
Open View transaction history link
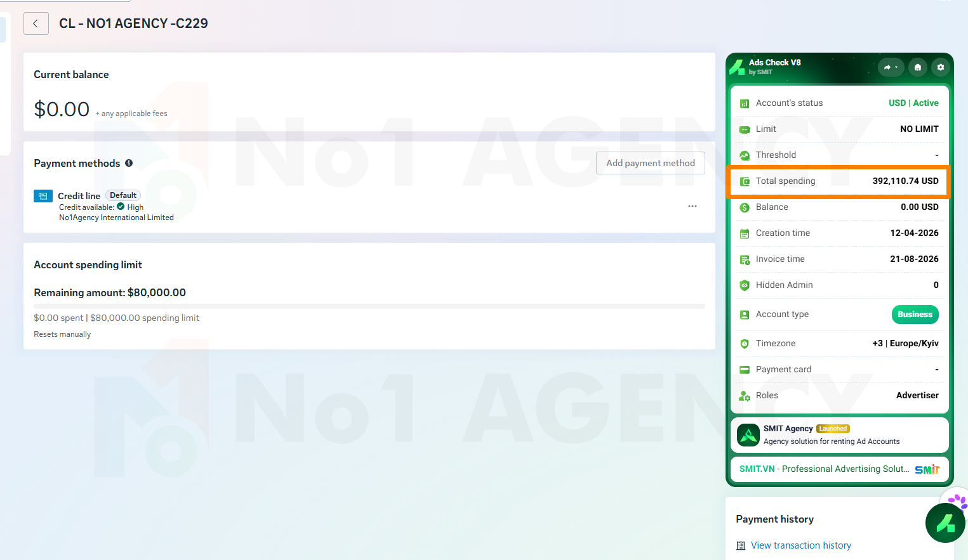coord(801,545)
